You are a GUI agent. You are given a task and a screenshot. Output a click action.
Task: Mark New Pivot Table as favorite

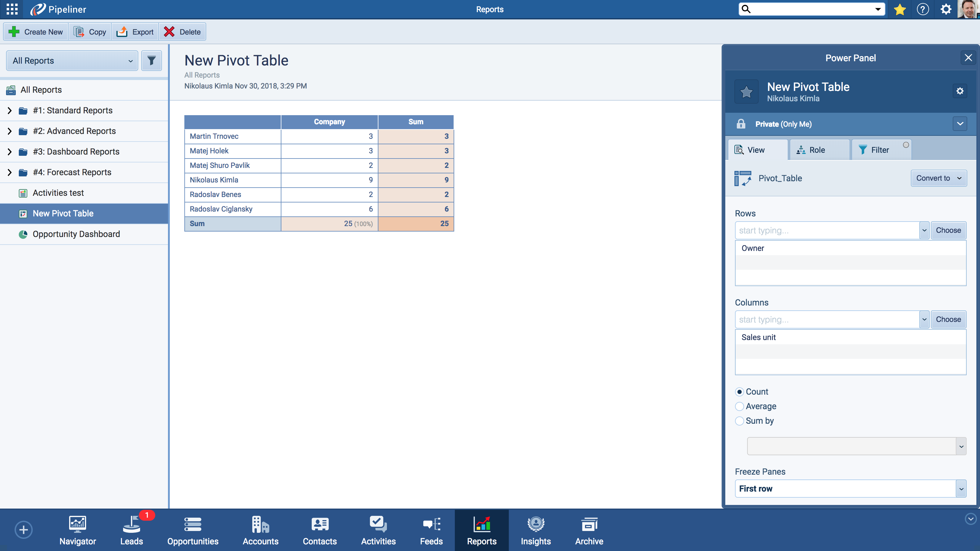pyautogui.click(x=746, y=92)
